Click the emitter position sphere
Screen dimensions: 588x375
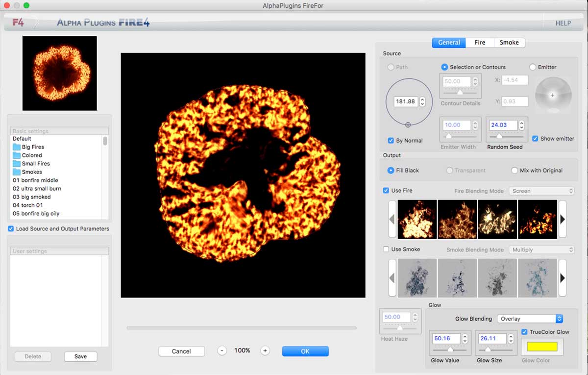click(553, 96)
